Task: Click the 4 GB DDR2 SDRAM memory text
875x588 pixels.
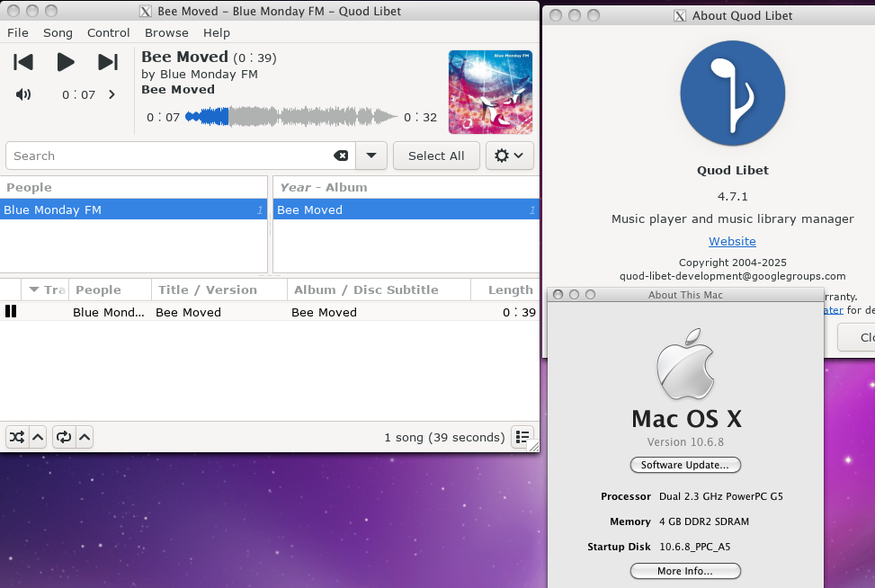Action: coord(704,521)
